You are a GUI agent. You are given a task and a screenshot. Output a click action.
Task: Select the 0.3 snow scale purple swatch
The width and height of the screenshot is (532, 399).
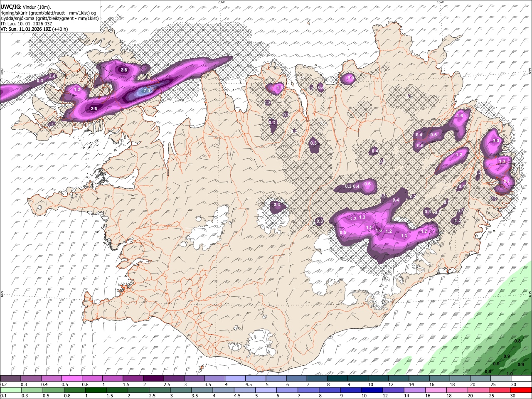(31, 379)
